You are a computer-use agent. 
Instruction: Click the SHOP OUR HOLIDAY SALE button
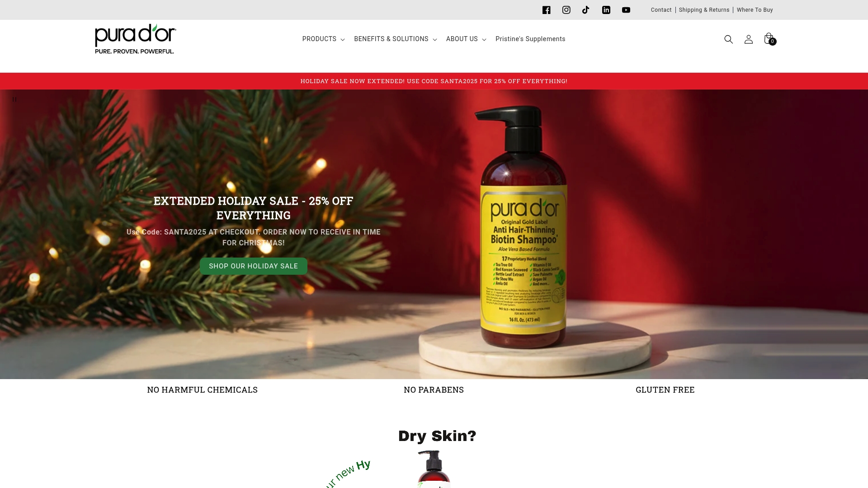coord(253,266)
